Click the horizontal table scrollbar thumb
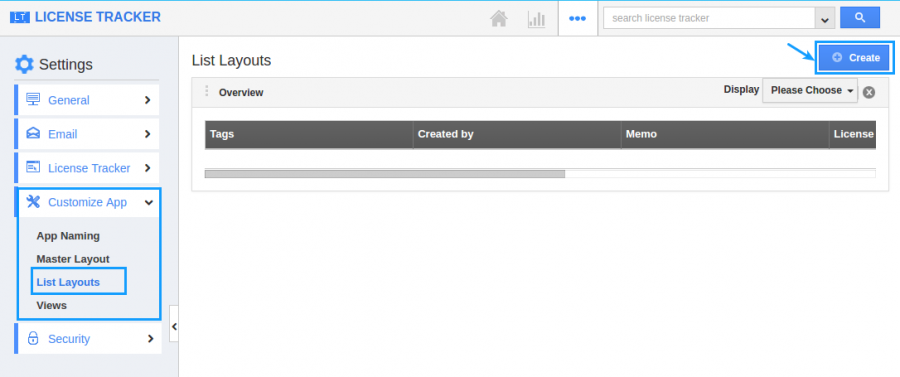The height and width of the screenshot is (377, 900). point(385,173)
